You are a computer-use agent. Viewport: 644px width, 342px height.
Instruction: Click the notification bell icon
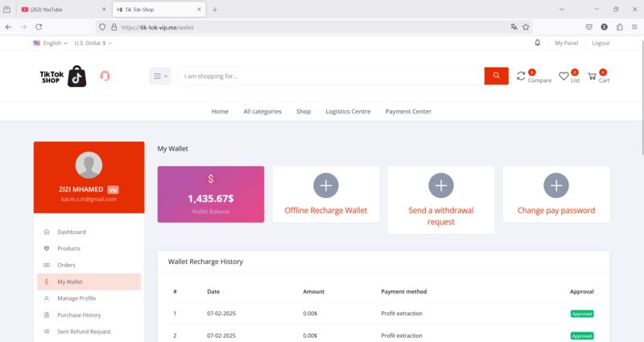click(x=537, y=43)
